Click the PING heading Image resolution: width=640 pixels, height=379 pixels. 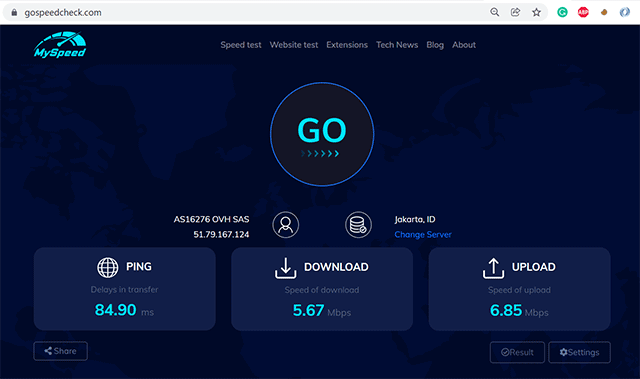(x=139, y=267)
